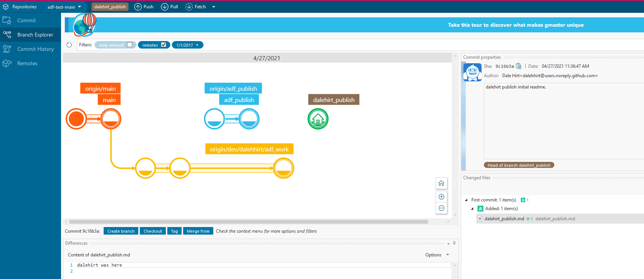Click the home navigation button in the diagram
Image resolution: width=644 pixels, height=279 pixels.
(441, 183)
